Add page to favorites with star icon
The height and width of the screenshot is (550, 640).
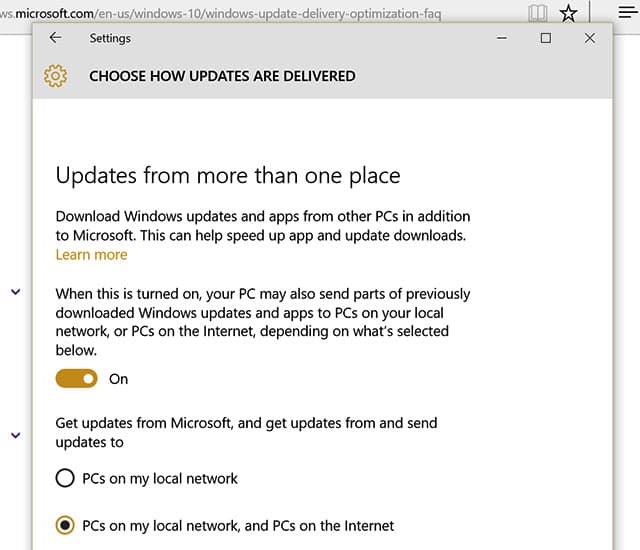pyautogui.click(x=568, y=13)
